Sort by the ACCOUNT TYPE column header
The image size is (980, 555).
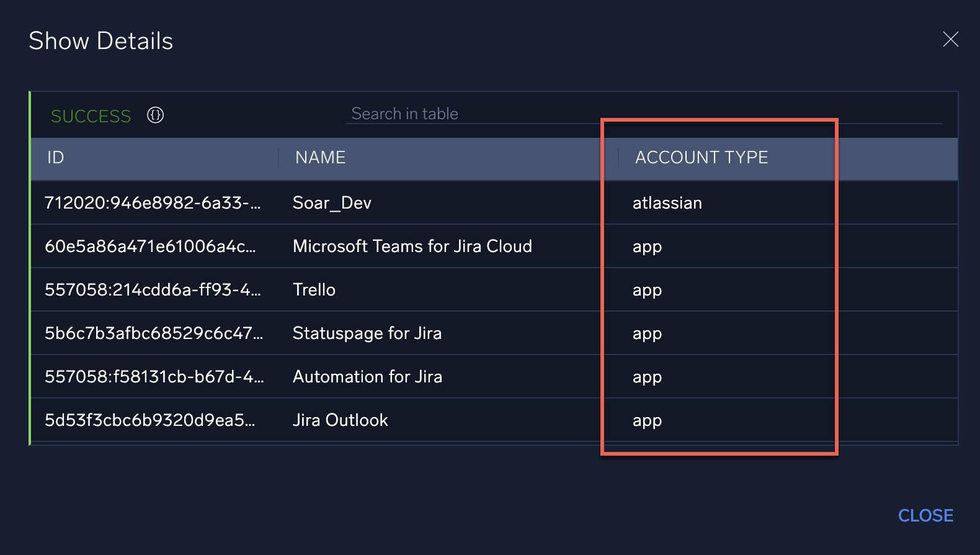pyautogui.click(x=701, y=158)
